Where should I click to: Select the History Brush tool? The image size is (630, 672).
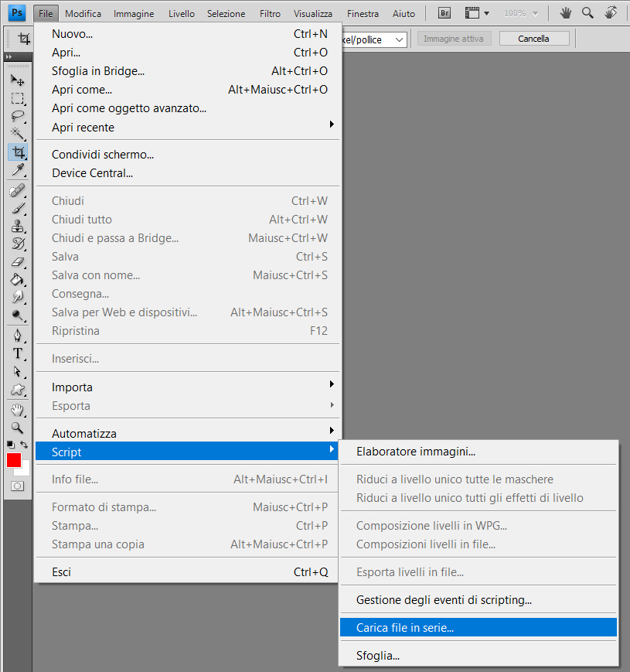(18, 244)
